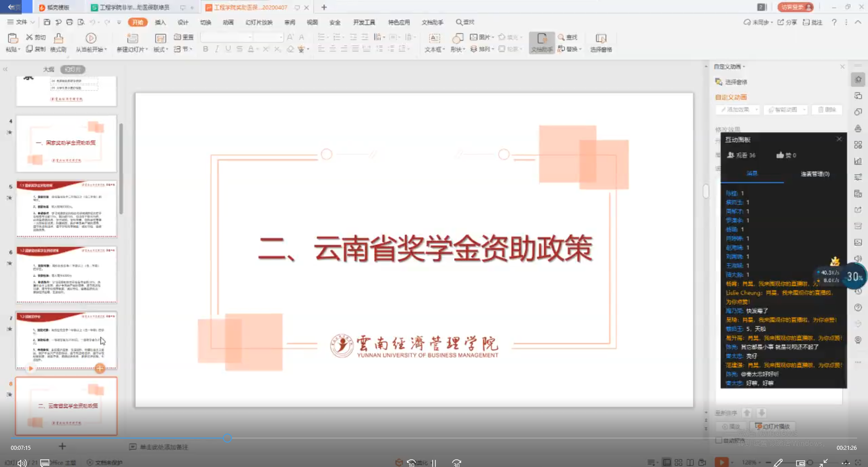Click the Save icon in quick toolbar
The width and height of the screenshot is (868, 467).
(47, 22)
